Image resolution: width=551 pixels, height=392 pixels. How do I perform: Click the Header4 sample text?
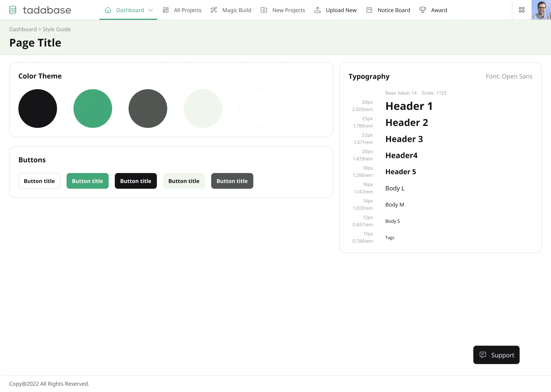click(401, 155)
